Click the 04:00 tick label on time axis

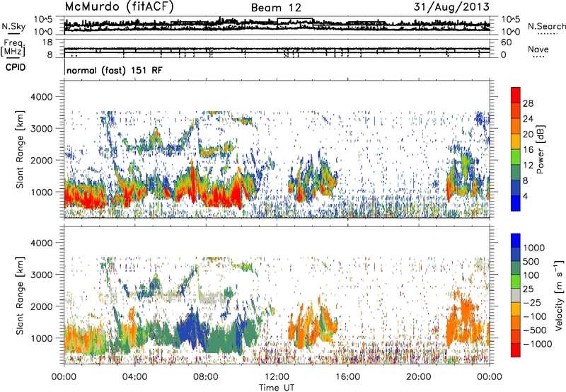coord(135,377)
